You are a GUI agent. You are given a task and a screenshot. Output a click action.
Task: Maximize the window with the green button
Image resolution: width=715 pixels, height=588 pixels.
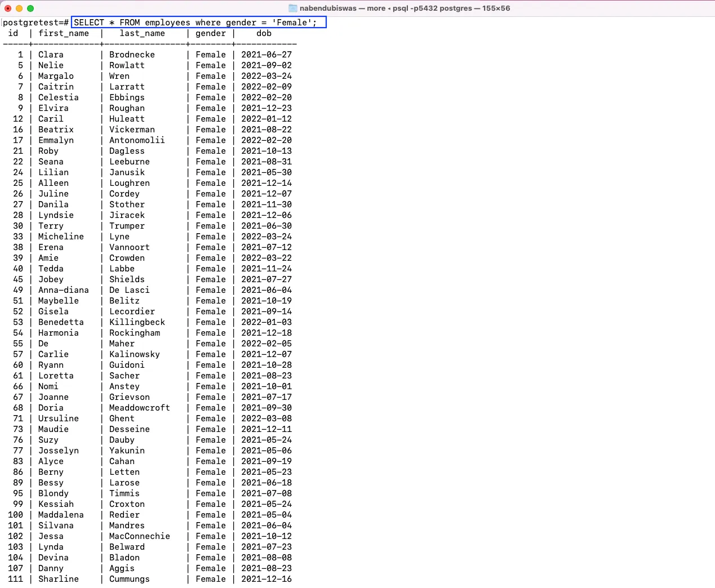click(x=30, y=8)
